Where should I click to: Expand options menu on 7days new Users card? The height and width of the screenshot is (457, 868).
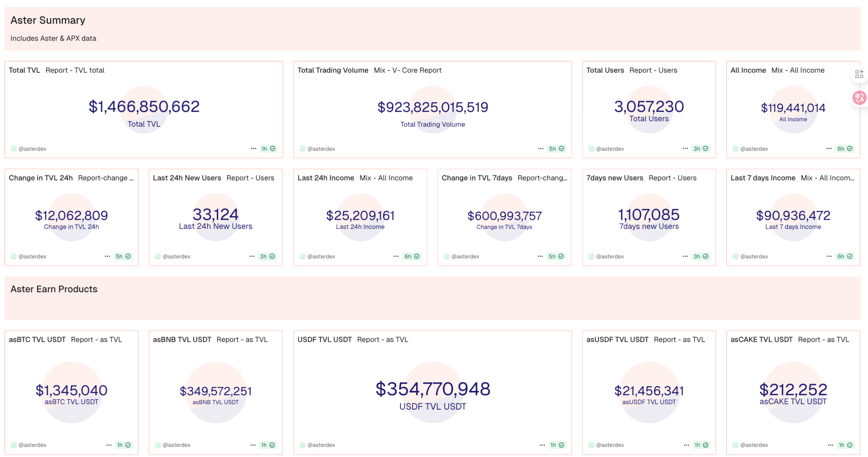point(685,256)
